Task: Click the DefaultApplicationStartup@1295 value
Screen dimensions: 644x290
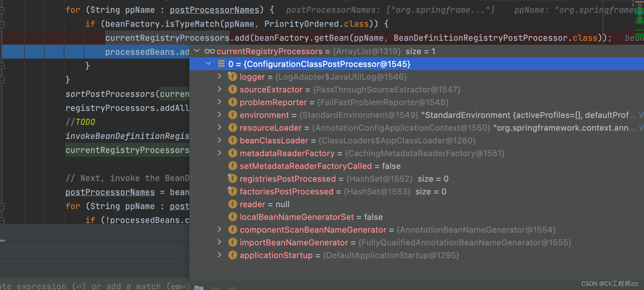Action: [391, 255]
